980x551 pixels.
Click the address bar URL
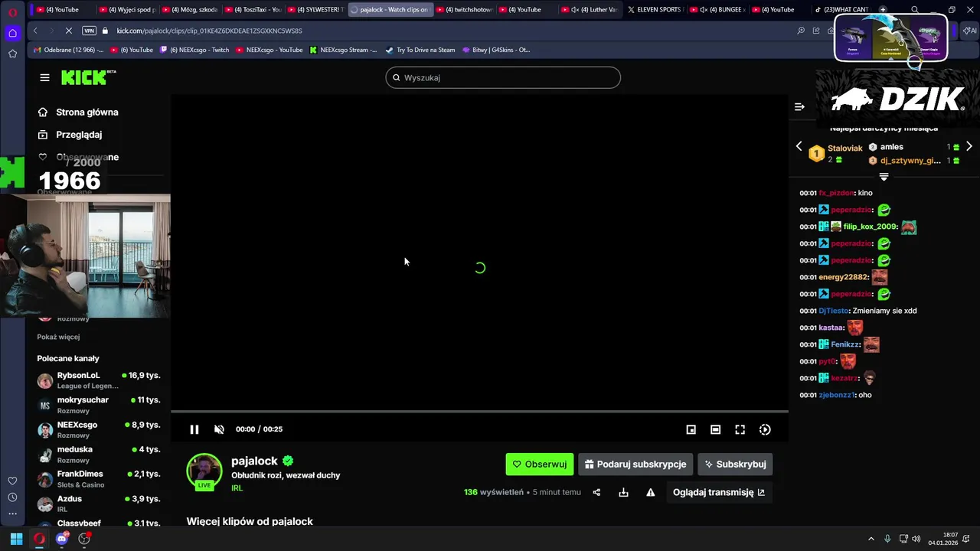click(209, 31)
